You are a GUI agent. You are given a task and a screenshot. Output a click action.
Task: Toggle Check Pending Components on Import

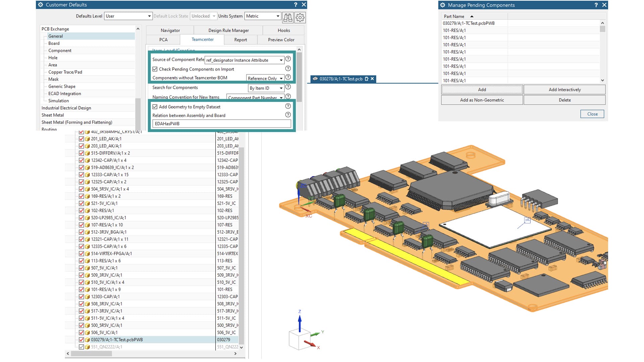click(155, 69)
